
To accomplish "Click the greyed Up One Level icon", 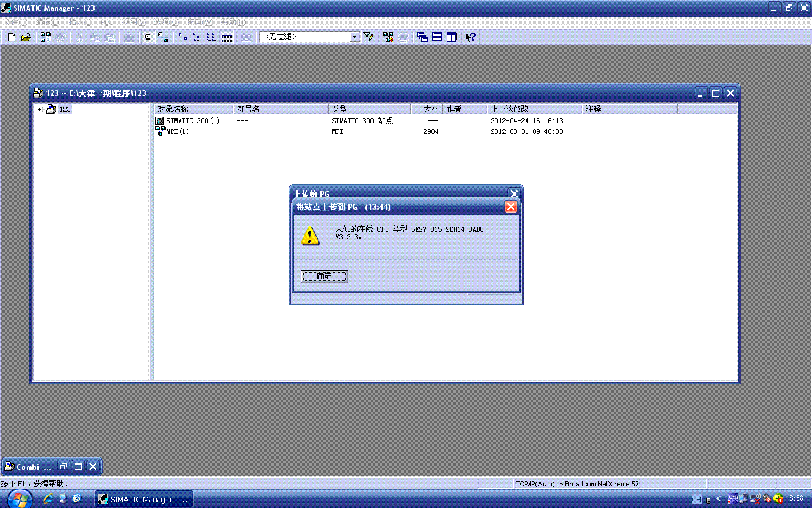I will click(x=246, y=37).
